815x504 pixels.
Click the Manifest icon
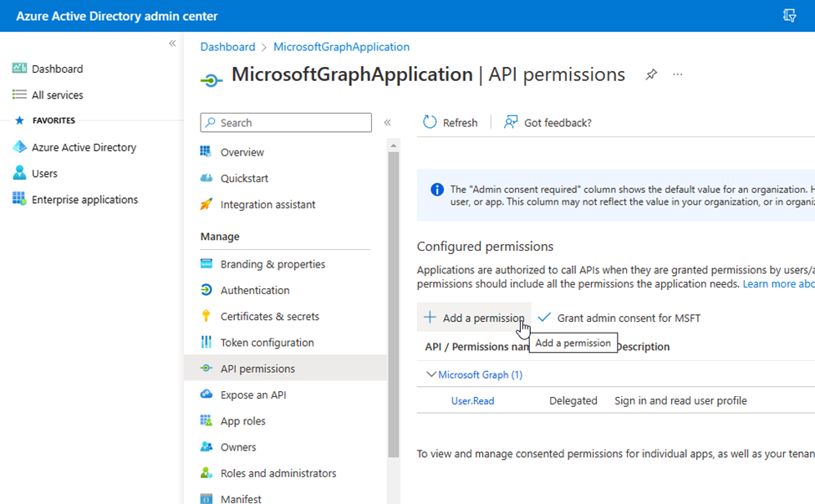click(206, 499)
